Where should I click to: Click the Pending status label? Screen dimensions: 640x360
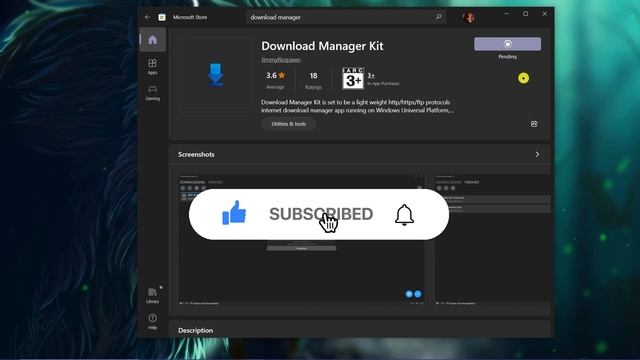(x=507, y=57)
